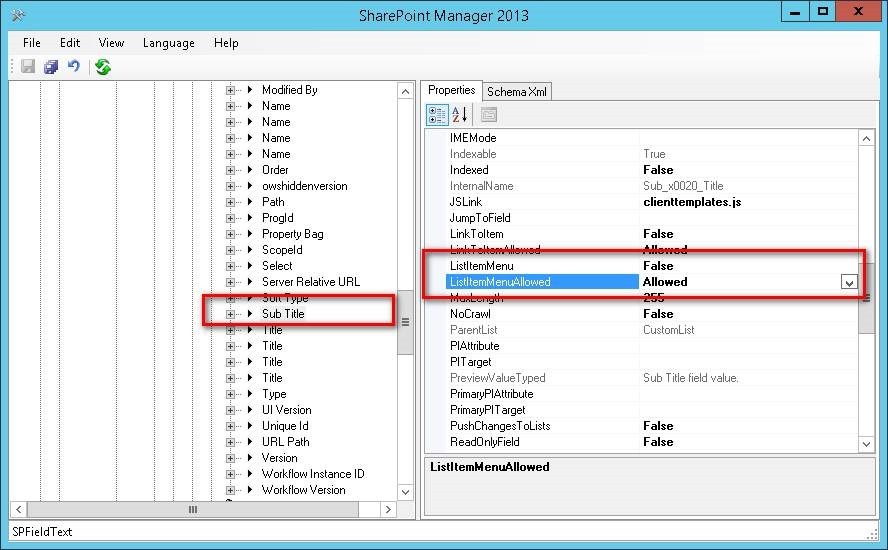
Task: Click the green Refresh toolbar icon
Action: (x=103, y=67)
